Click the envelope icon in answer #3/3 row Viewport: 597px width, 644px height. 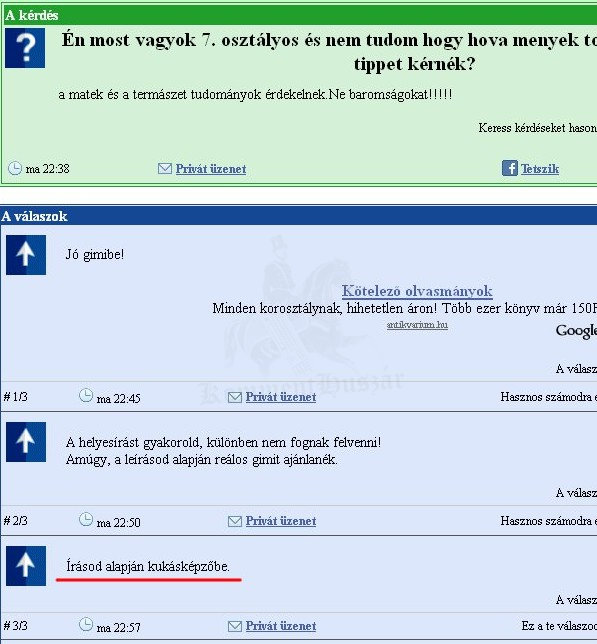(234, 626)
